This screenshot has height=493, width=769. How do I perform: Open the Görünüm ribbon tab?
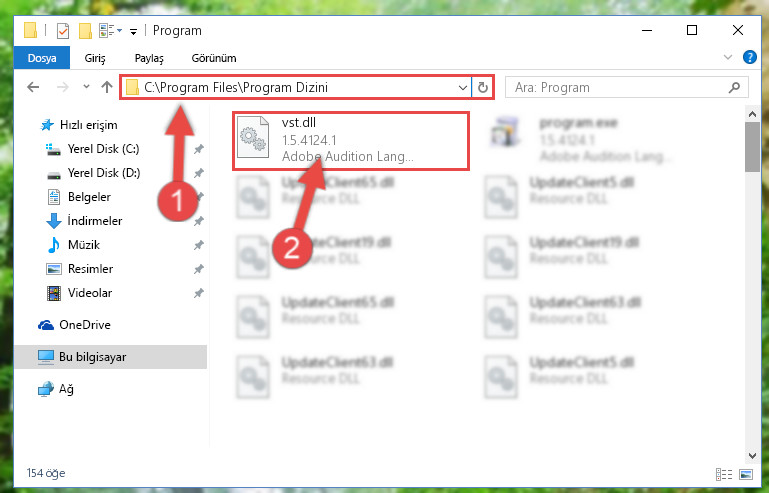[x=214, y=58]
